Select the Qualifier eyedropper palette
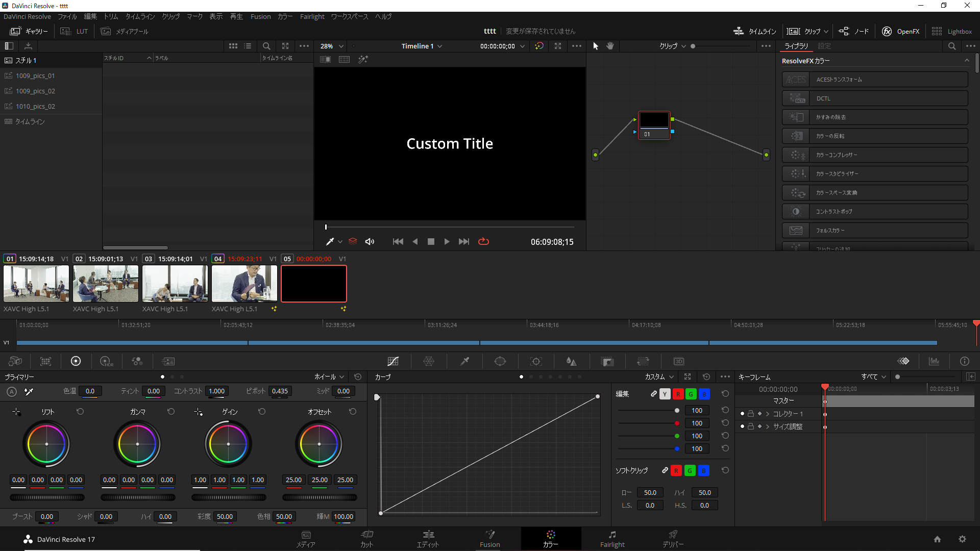The width and height of the screenshot is (980, 551). pos(464,361)
